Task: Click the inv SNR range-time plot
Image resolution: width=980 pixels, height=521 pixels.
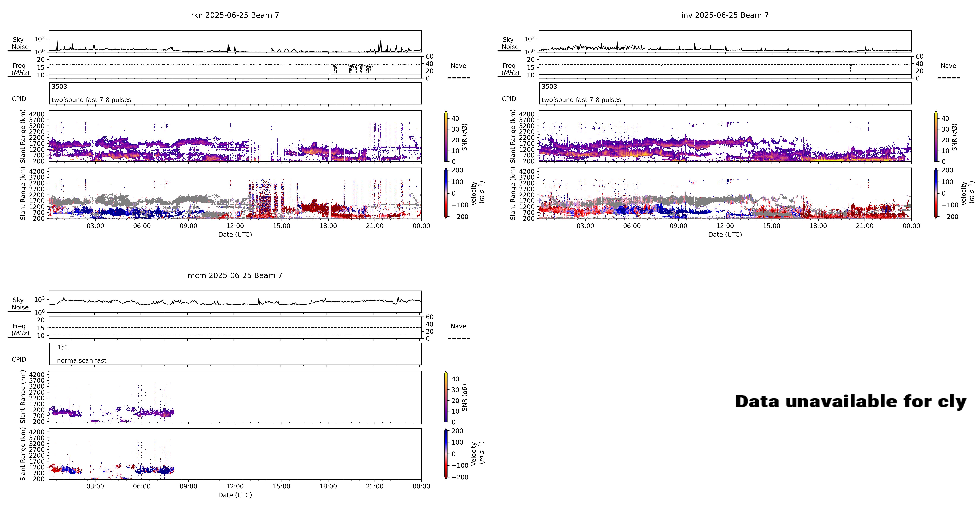Action: coord(725,136)
